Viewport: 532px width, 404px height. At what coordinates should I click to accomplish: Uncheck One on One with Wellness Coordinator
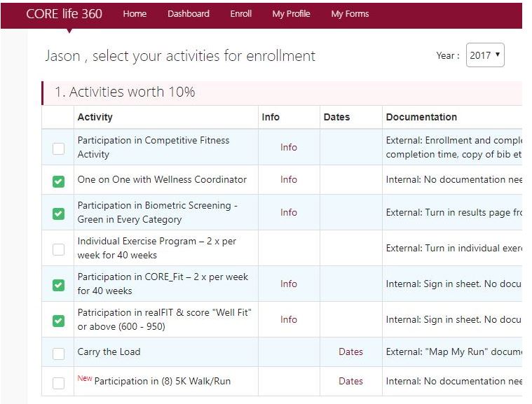(58, 181)
